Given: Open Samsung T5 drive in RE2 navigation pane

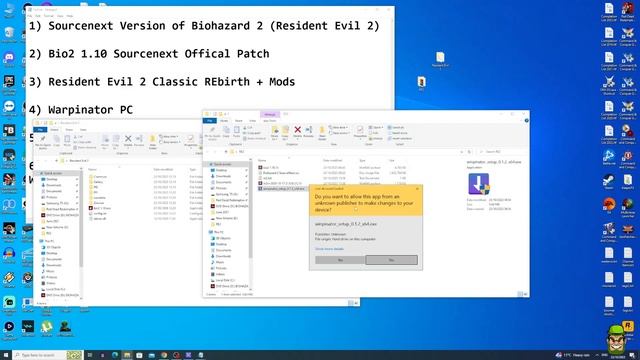Looking at the screenshot, I should (x=224, y=194).
